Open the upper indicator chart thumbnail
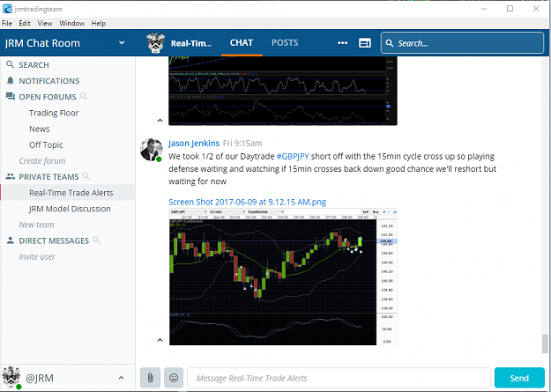 pos(283,91)
